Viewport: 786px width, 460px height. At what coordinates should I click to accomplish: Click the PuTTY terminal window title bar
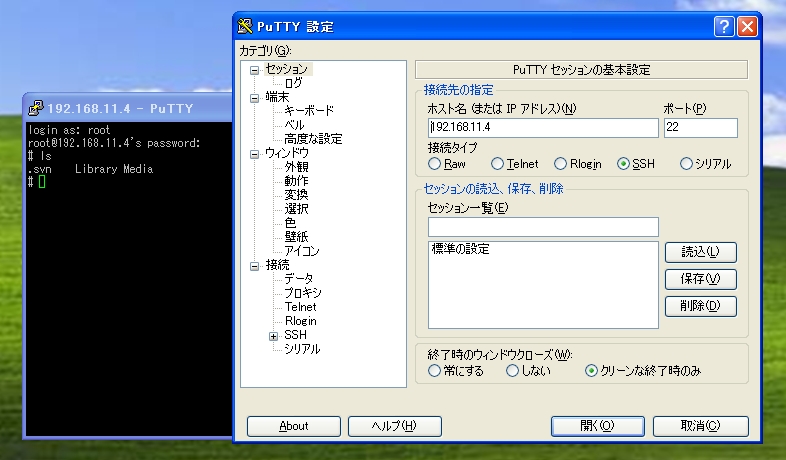[128, 108]
